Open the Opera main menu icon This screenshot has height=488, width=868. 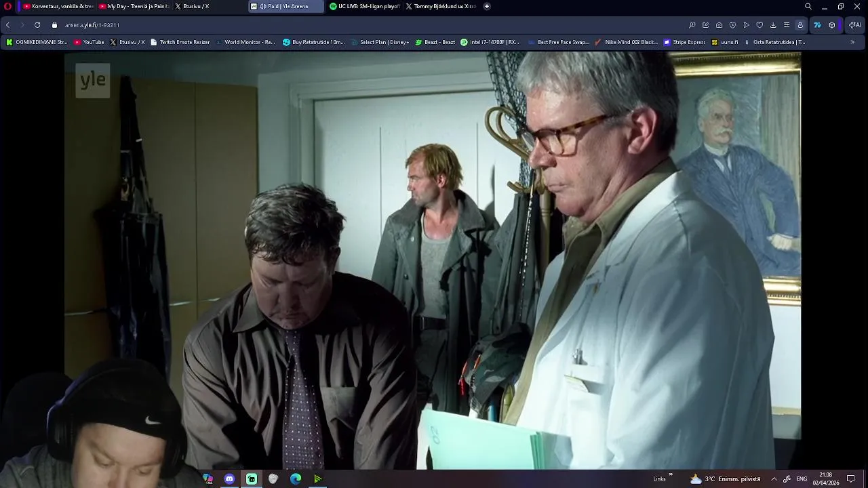coord(8,6)
